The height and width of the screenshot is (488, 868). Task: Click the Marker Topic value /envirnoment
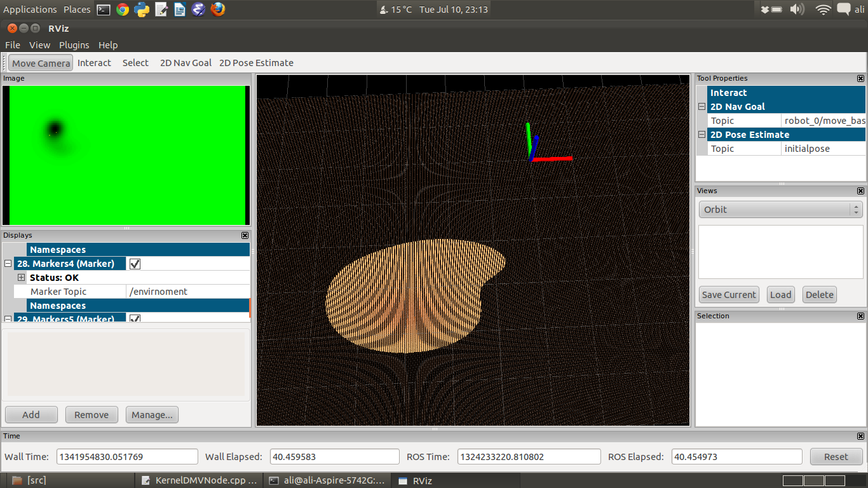point(188,292)
